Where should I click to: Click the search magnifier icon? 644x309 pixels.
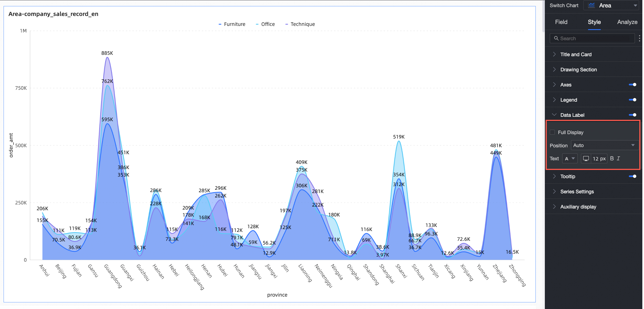[x=556, y=38]
